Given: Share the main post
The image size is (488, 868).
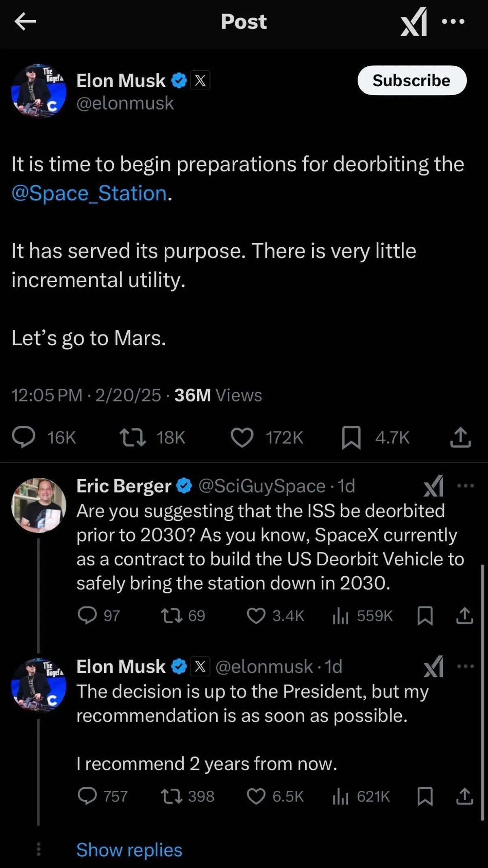Looking at the screenshot, I should (x=460, y=437).
